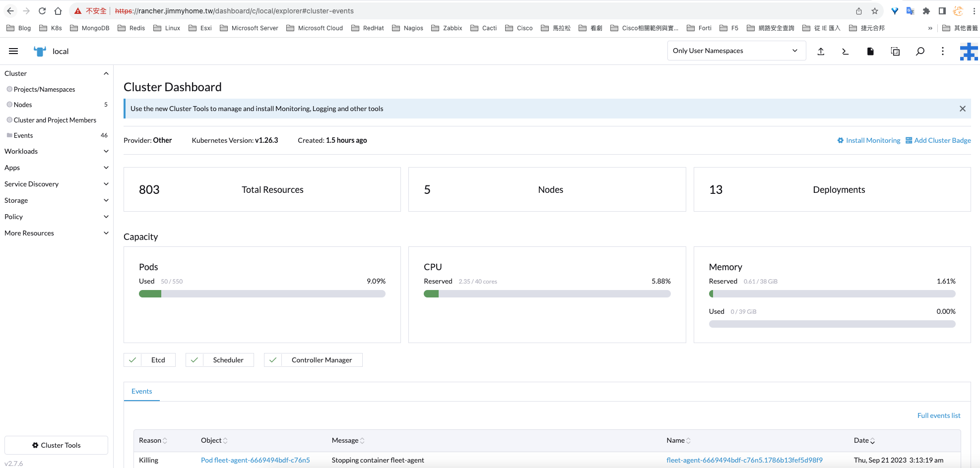The height and width of the screenshot is (468, 980).
Task: Open Pod fleet-agent-6669494bdf-c76n5 link
Action: pos(255,460)
